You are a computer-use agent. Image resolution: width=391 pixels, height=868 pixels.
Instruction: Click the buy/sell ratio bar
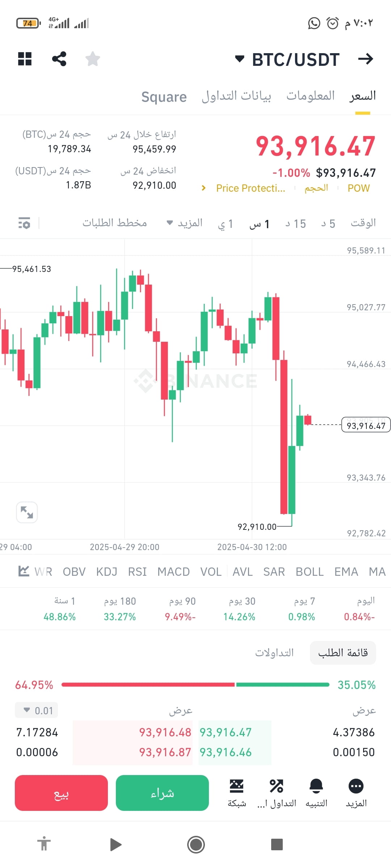[x=195, y=685]
